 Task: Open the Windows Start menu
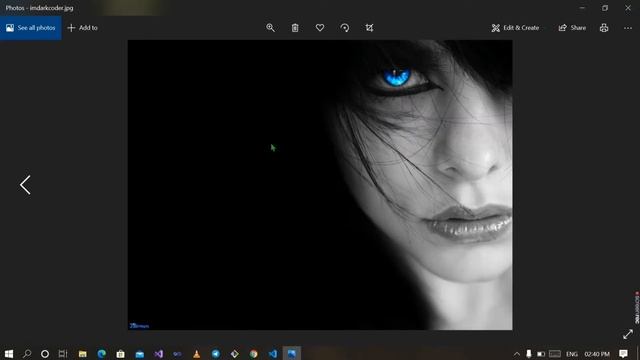coord(9,353)
